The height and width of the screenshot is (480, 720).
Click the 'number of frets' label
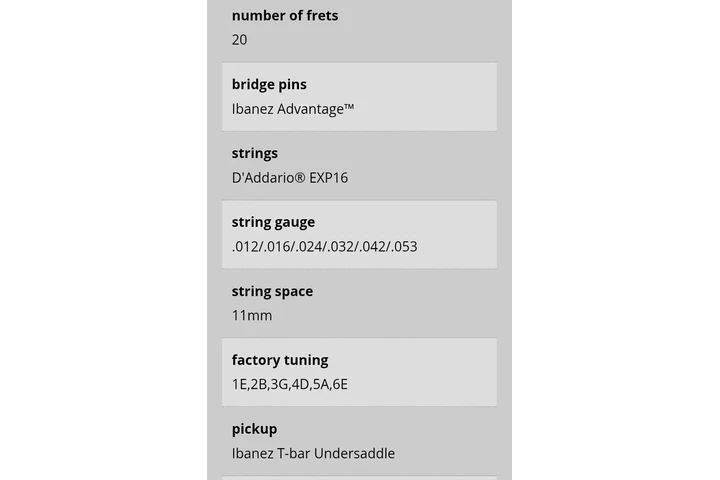click(285, 15)
